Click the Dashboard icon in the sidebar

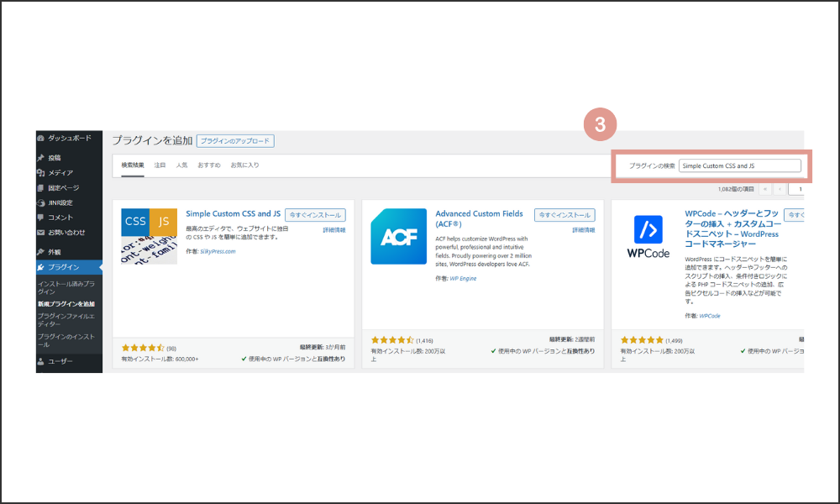[40, 139]
